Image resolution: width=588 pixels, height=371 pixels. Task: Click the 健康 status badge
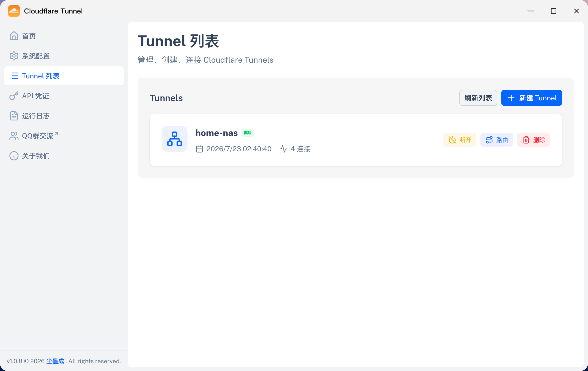[x=248, y=133]
